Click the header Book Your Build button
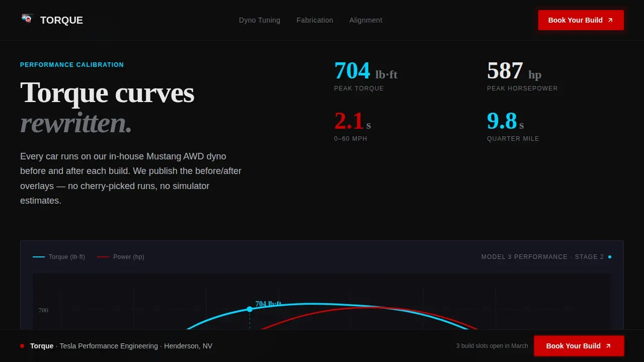The height and width of the screenshot is (362, 644). pos(581,20)
